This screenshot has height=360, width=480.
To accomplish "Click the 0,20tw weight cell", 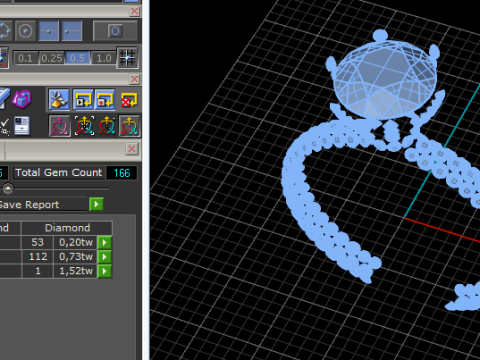I will tap(76, 242).
